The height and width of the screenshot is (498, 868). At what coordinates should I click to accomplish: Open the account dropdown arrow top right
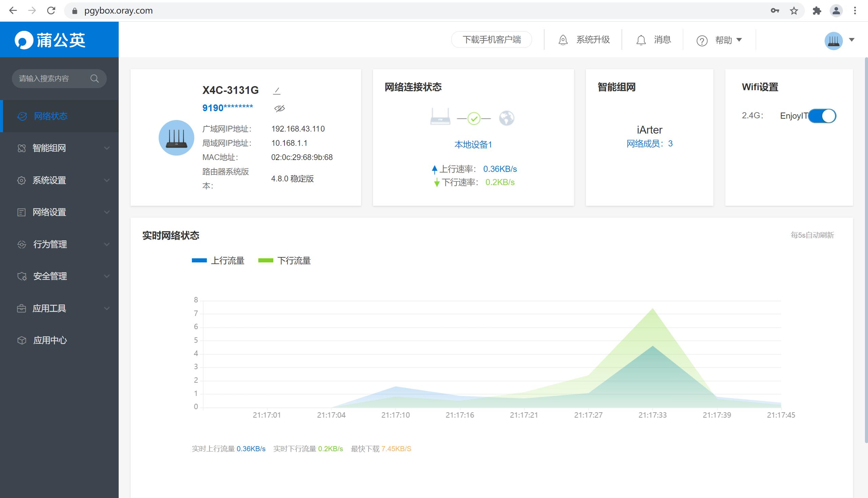[852, 40]
